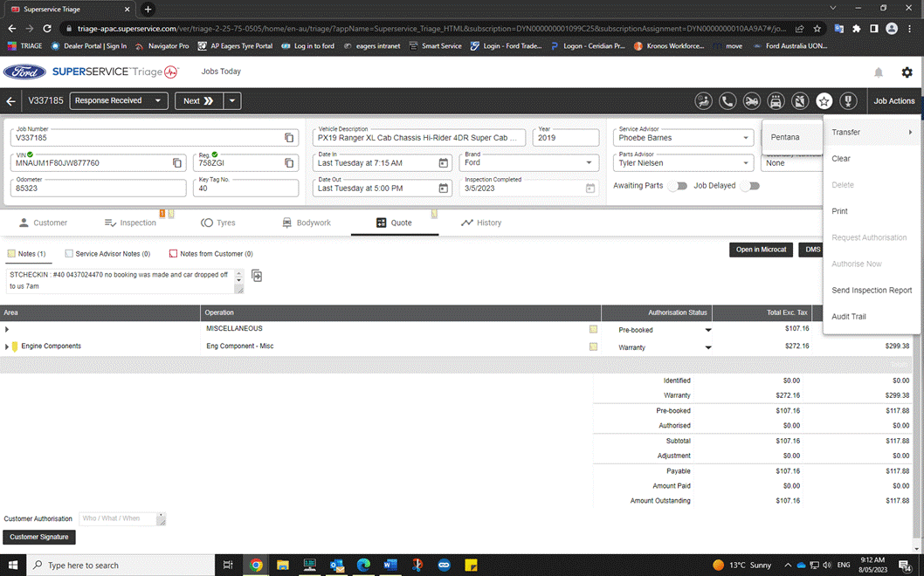
Task: Click the Customer Signature button
Action: [39, 537]
